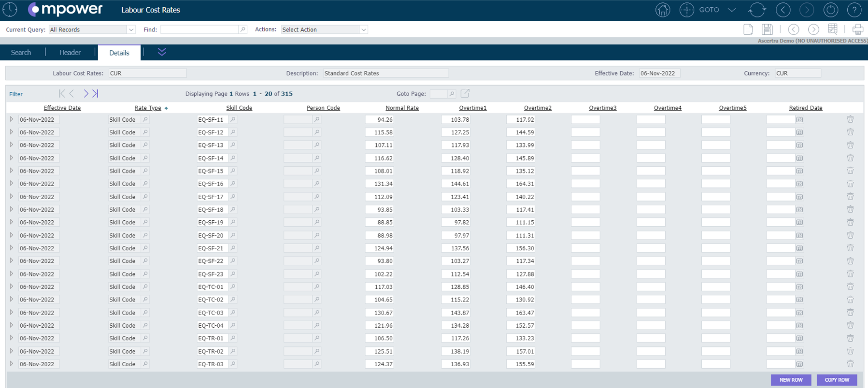868x388 pixels.
Task: Click the Filter link
Action: 16,94
